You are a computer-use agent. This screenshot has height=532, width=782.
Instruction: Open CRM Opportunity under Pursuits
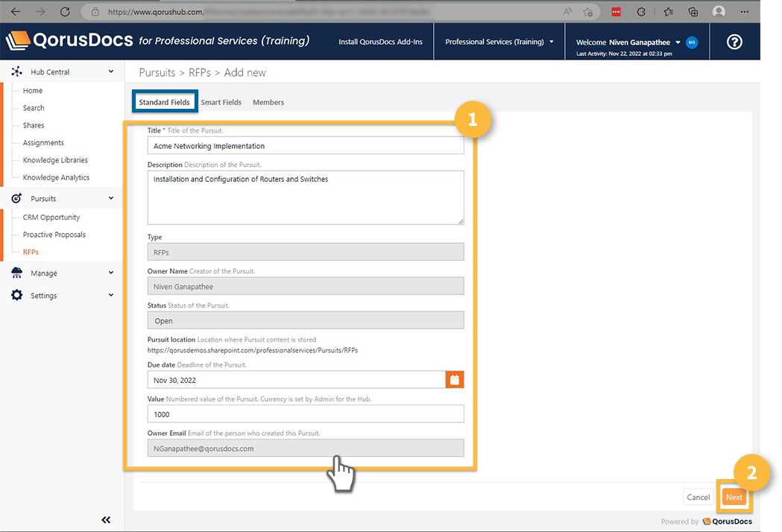[x=51, y=218]
